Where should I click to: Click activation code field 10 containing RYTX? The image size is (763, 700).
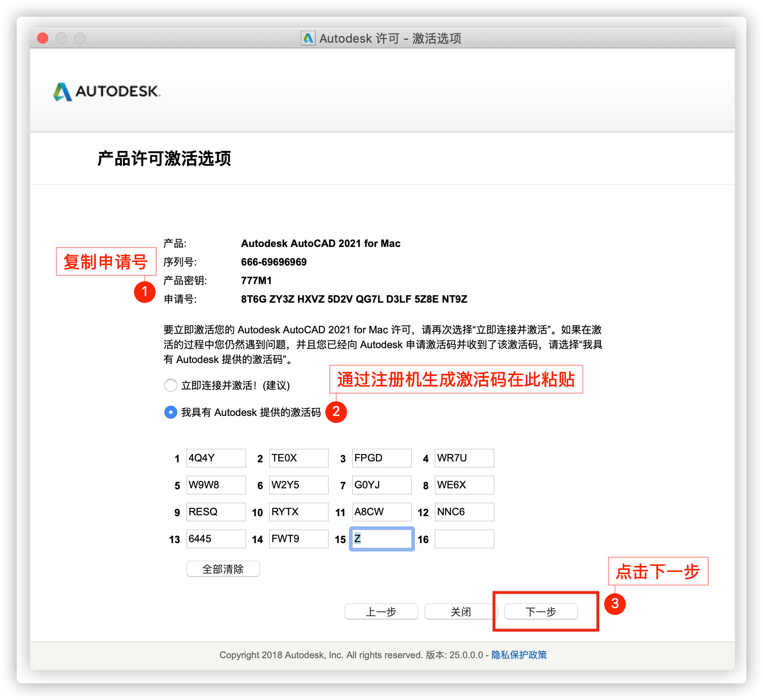(298, 512)
